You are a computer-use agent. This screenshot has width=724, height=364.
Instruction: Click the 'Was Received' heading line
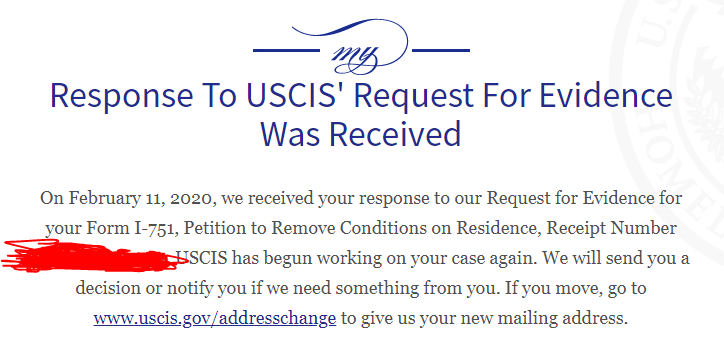pos(361,134)
